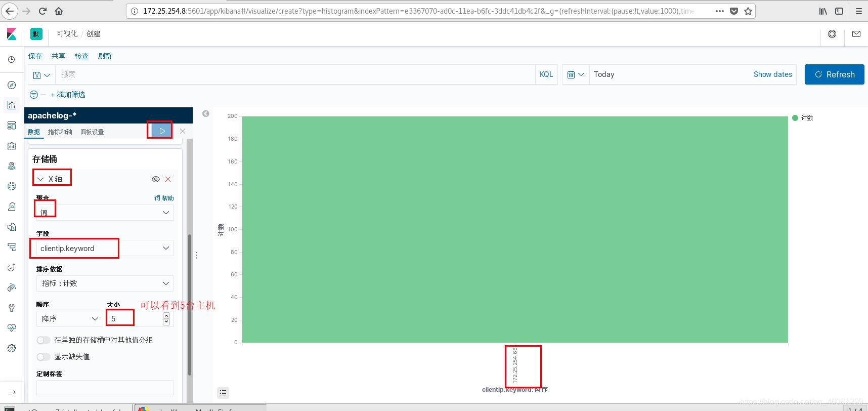Open the space selector avatar
This screenshot has width=868, height=411.
[x=36, y=34]
